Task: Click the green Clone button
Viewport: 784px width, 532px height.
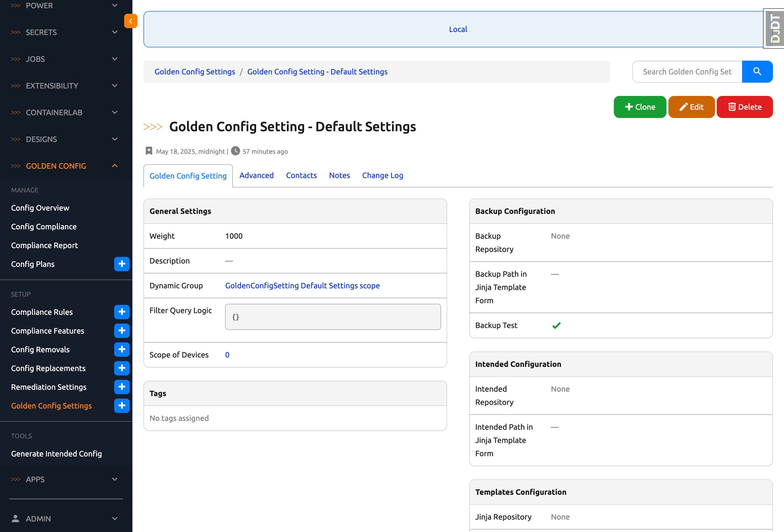Action: click(640, 107)
